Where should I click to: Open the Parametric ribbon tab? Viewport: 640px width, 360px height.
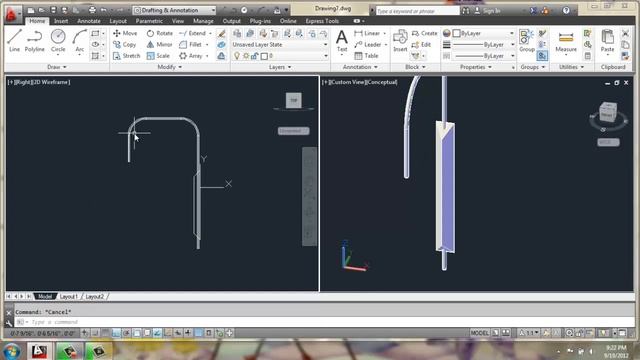pos(149,21)
